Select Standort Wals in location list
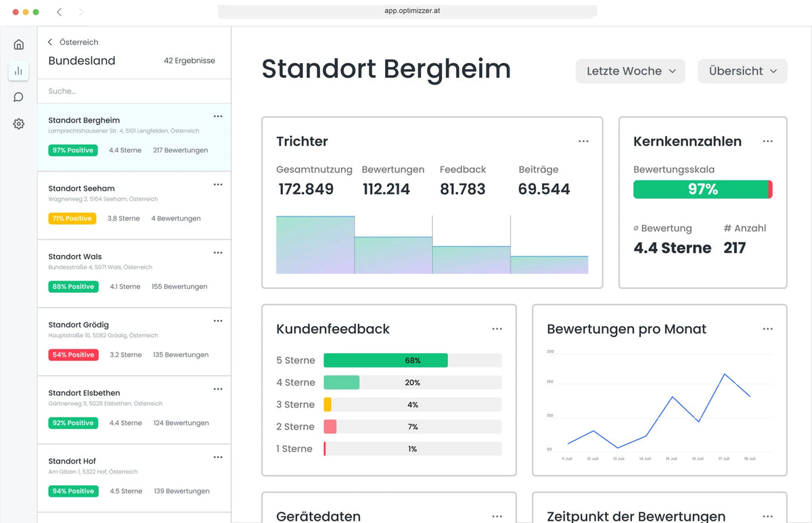The height and width of the screenshot is (523, 812). [134, 273]
